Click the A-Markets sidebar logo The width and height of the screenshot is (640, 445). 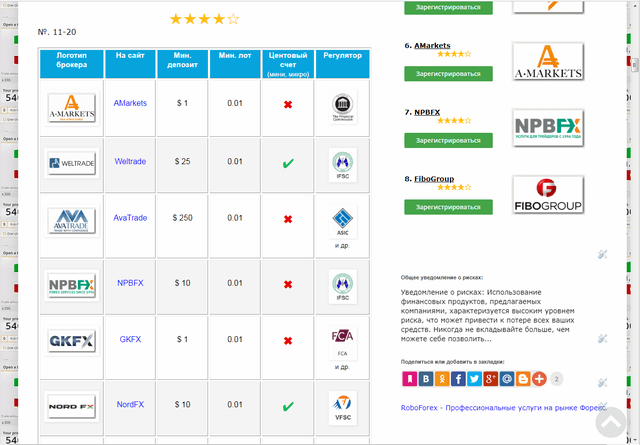[x=548, y=62]
